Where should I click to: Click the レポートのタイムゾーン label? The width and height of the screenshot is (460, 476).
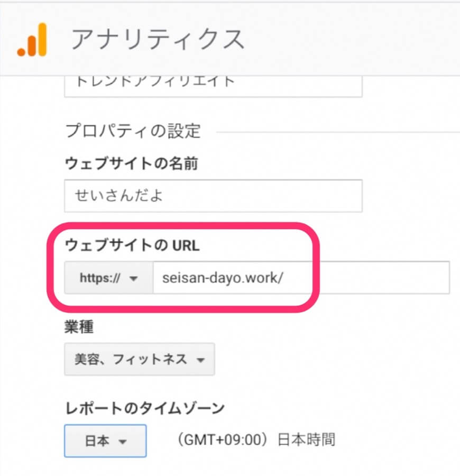tap(144, 408)
